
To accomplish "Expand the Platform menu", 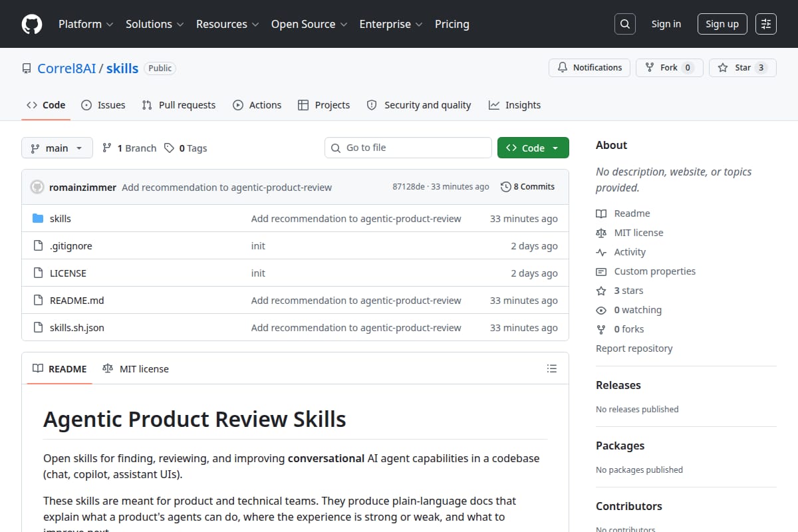I will 85,24.
